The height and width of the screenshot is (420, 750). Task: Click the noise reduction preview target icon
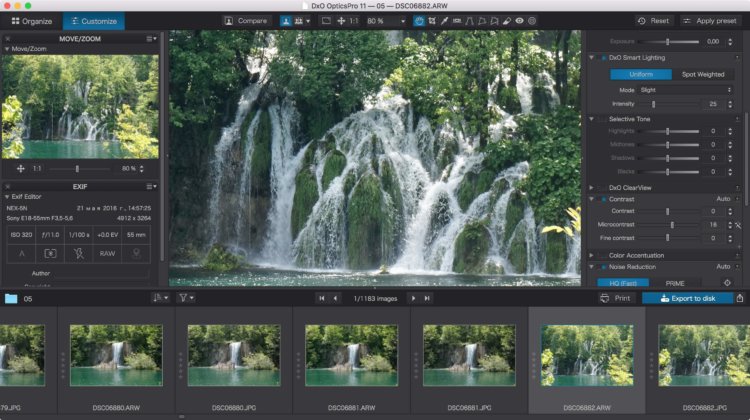click(727, 283)
